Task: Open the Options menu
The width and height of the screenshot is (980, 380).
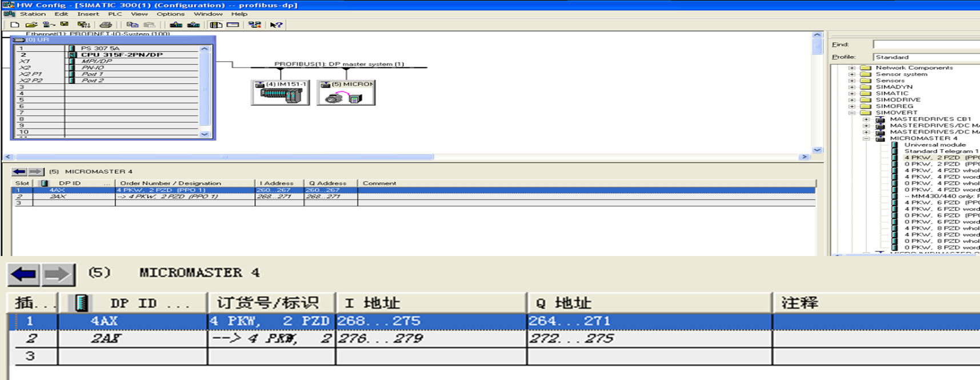Action: pyautogui.click(x=170, y=14)
